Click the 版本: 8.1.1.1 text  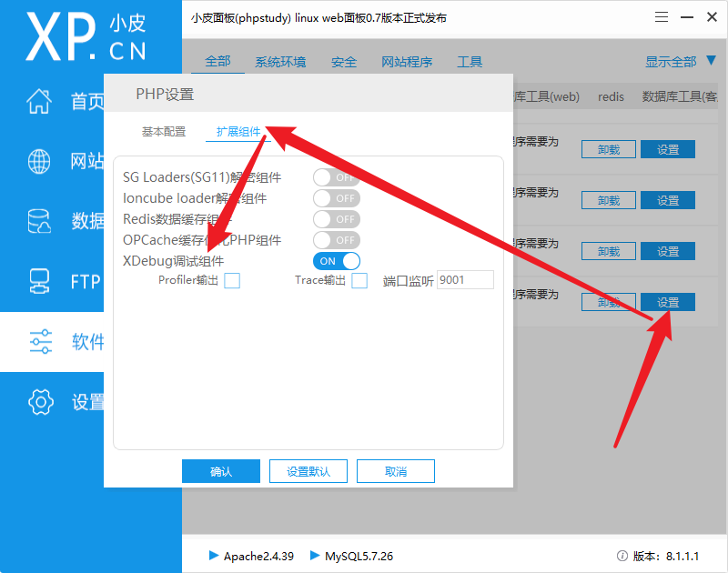pos(666,556)
